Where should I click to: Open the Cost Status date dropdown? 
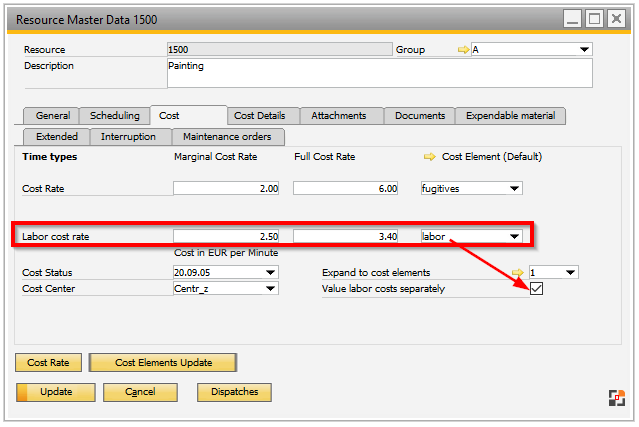pos(271,273)
